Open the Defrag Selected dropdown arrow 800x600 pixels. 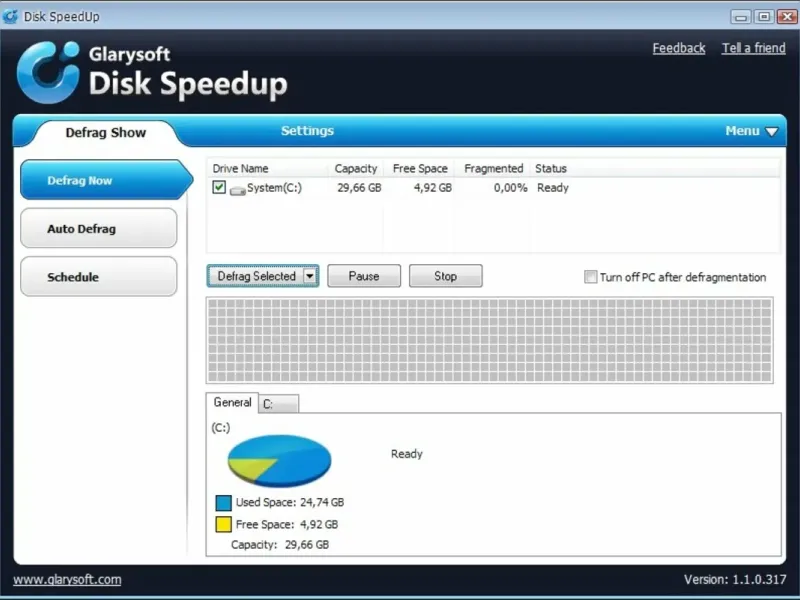tap(310, 276)
